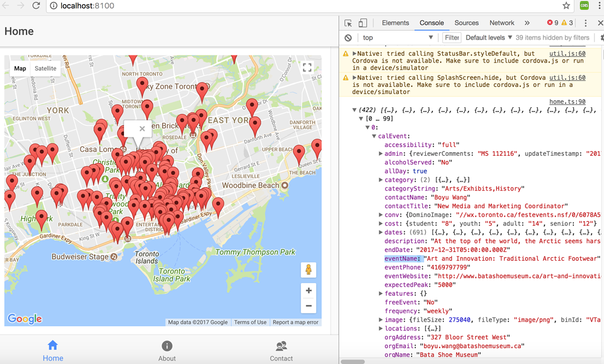Click the red error count badge
The image size is (604, 364).
coord(553,23)
